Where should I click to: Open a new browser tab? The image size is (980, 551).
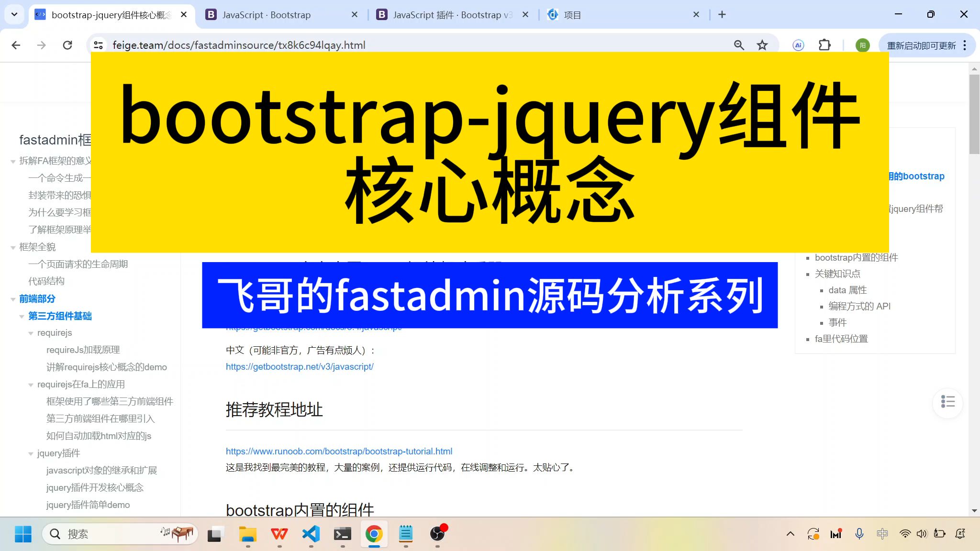point(722,15)
